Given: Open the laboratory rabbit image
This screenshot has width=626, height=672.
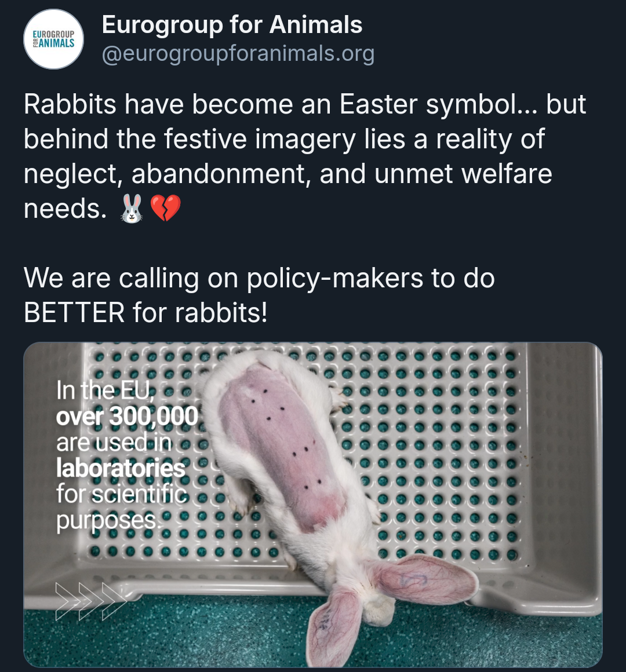Looking at the screenshot, I should [x=313, y=505].
